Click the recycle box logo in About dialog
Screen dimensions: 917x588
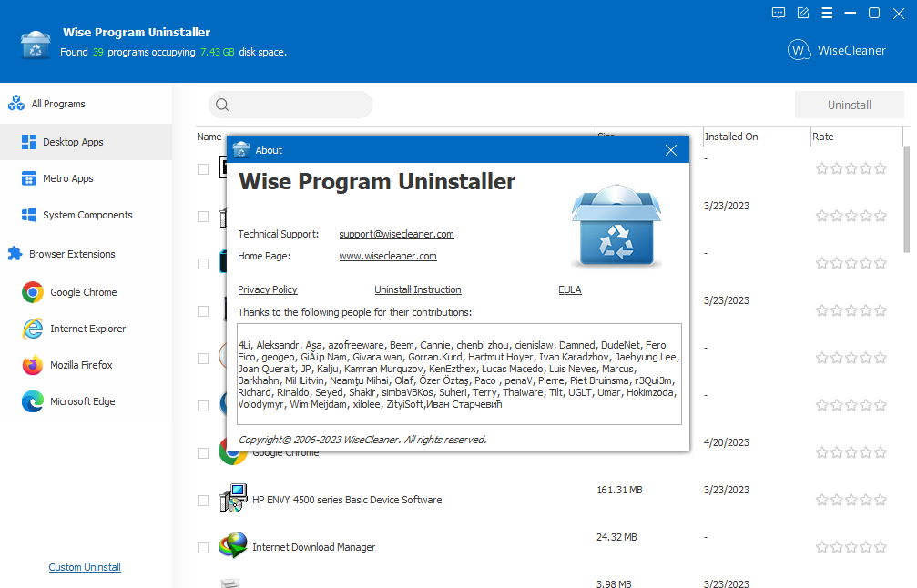tap(616, 226)
